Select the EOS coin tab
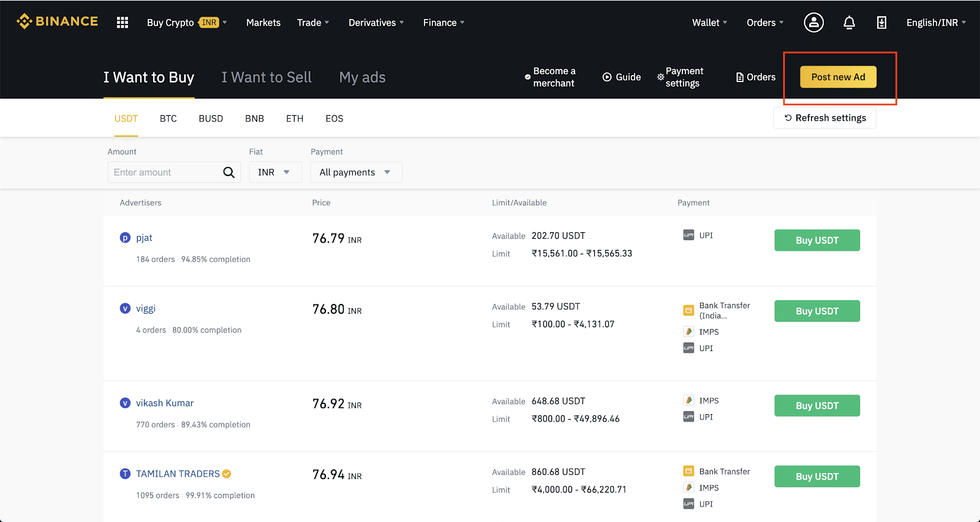Screen dimensions: 980x522 pos(334,118)
